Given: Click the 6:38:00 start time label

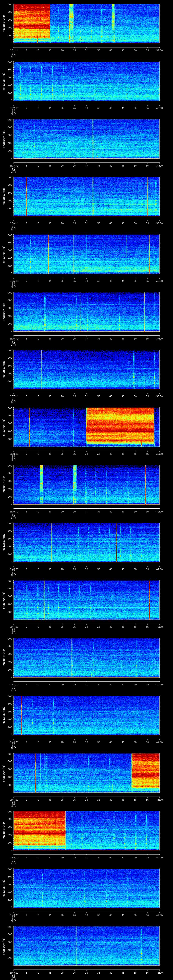Looking at the screenshot, I should (x=14, y=454).
